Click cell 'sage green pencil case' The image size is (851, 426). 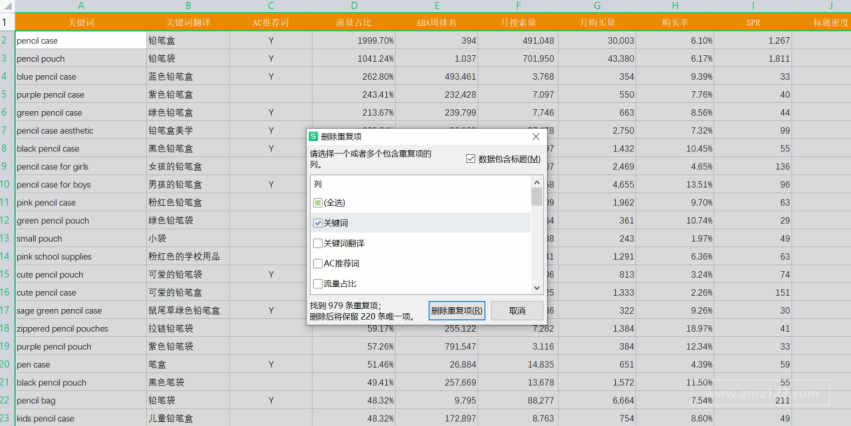(x=81, y=310)
